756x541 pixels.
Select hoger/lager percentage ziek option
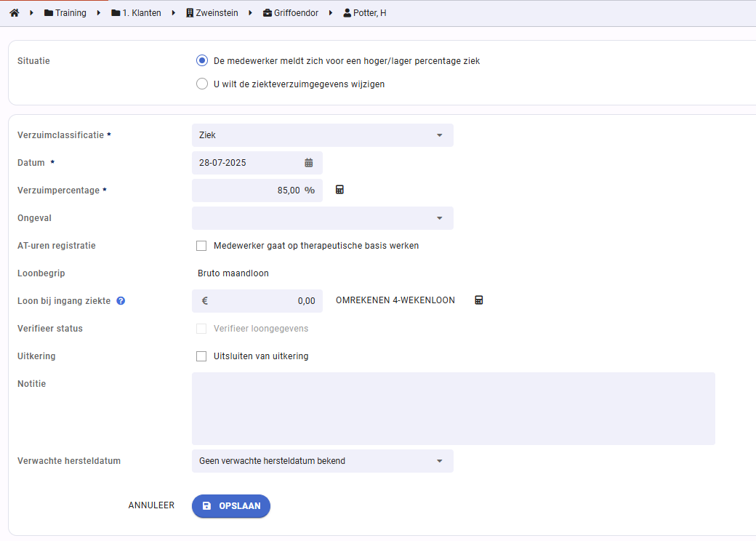tap(202, 61)
